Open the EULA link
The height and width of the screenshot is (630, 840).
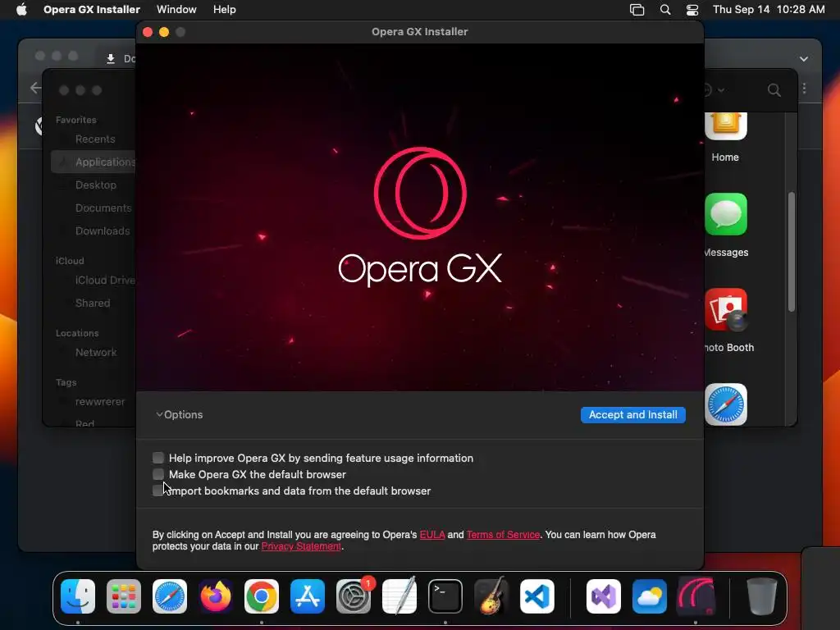tap(431, 535)
